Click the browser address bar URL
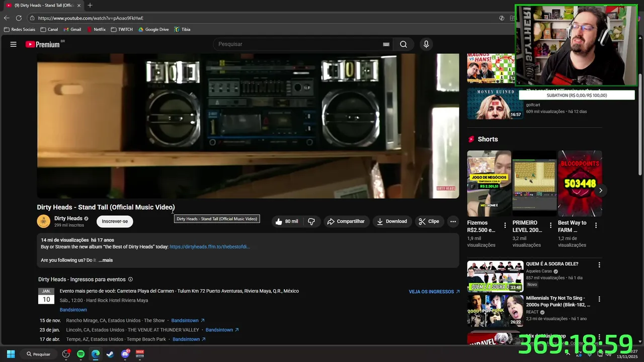Screen dimensions: 644x362 click(x=91, y=18)
